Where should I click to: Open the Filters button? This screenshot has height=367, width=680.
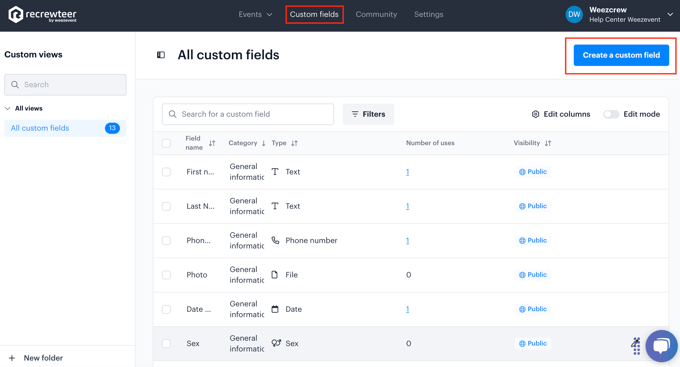coord(368,114)
